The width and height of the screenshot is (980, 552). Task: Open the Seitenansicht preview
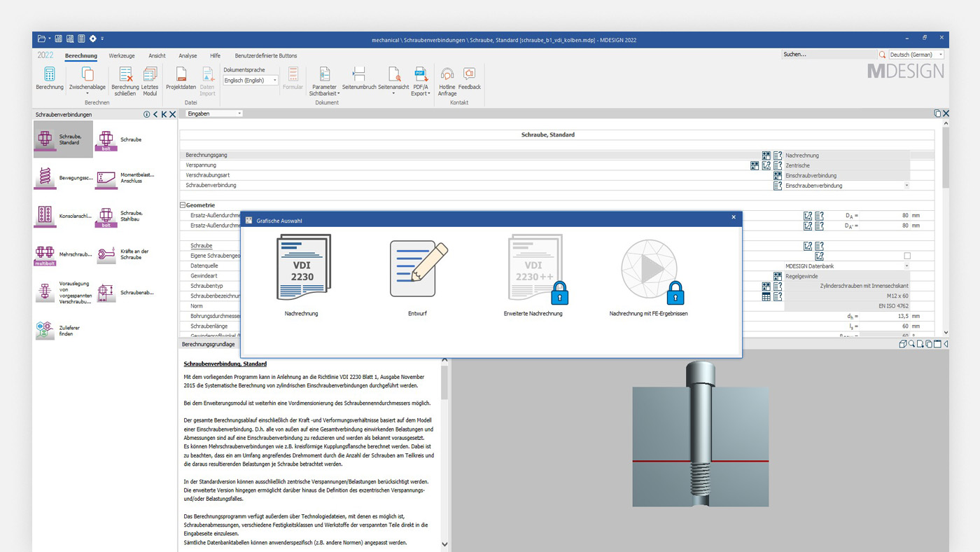[x=394, y=74]
